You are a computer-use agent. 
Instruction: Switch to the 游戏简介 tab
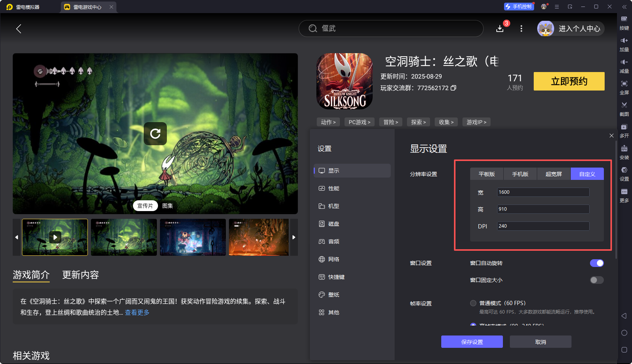31,275
